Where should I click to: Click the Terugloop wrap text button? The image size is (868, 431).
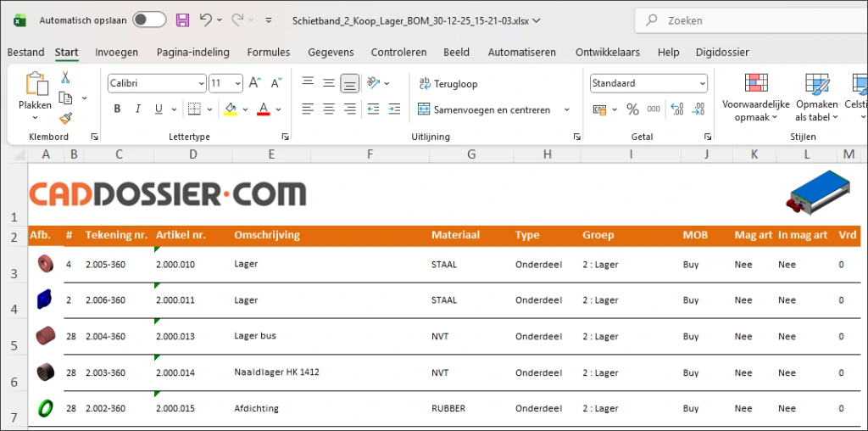[x=448, y=83]
